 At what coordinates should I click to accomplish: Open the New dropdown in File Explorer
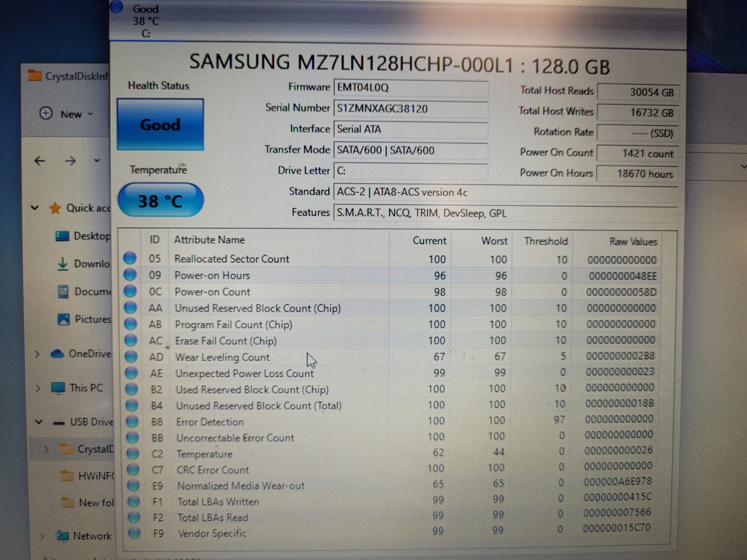click(66, 114)
